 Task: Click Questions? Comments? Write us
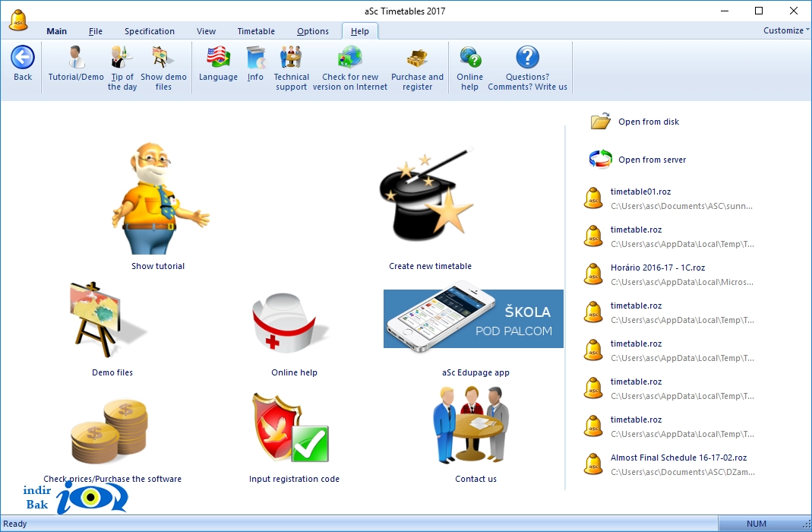[x=527, y=68]
